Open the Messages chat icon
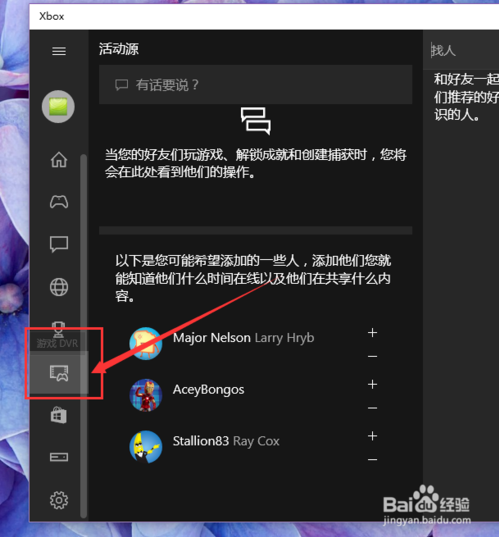 (x=59, y=244)
